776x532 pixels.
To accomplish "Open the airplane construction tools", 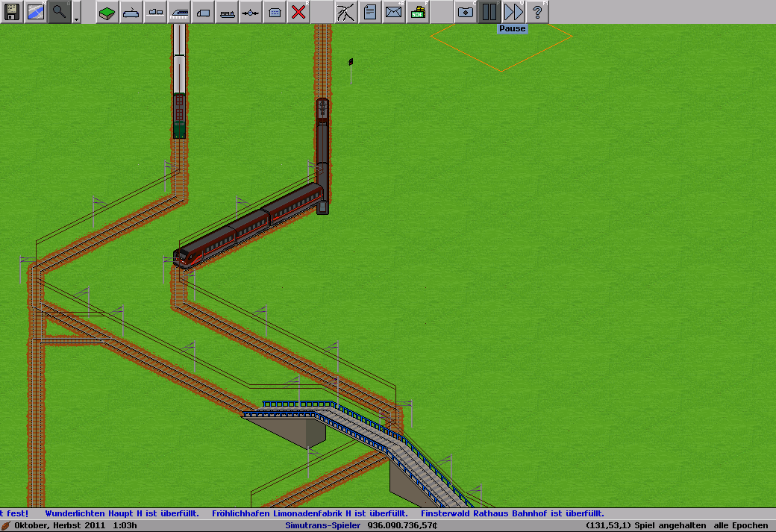I will (x=251, y=11).
